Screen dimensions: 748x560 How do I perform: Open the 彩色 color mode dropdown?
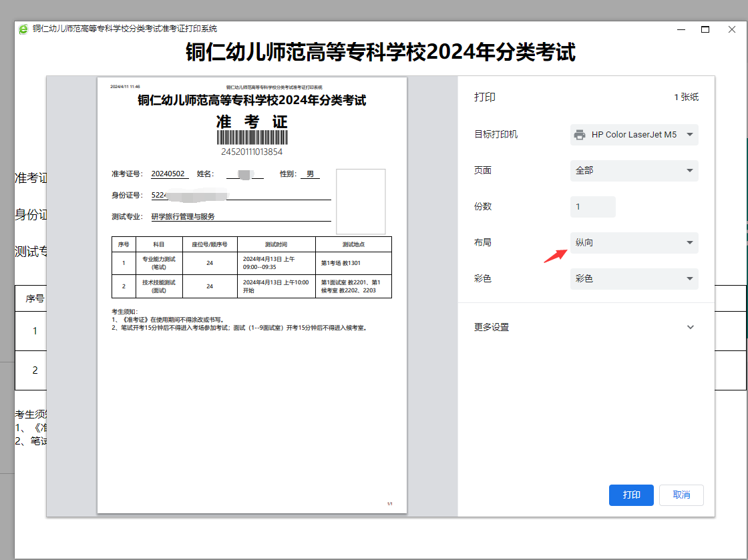click(x=634, y=279)
